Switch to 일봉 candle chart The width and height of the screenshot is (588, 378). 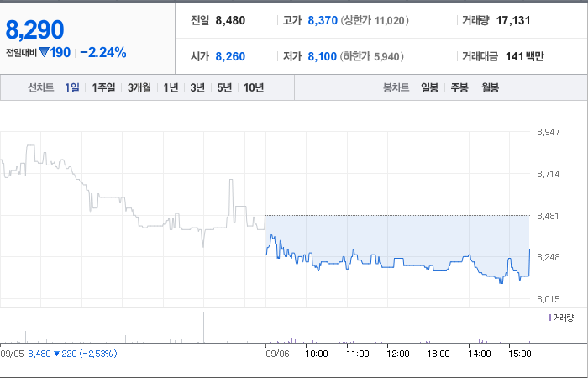click(x=430, y=87)
